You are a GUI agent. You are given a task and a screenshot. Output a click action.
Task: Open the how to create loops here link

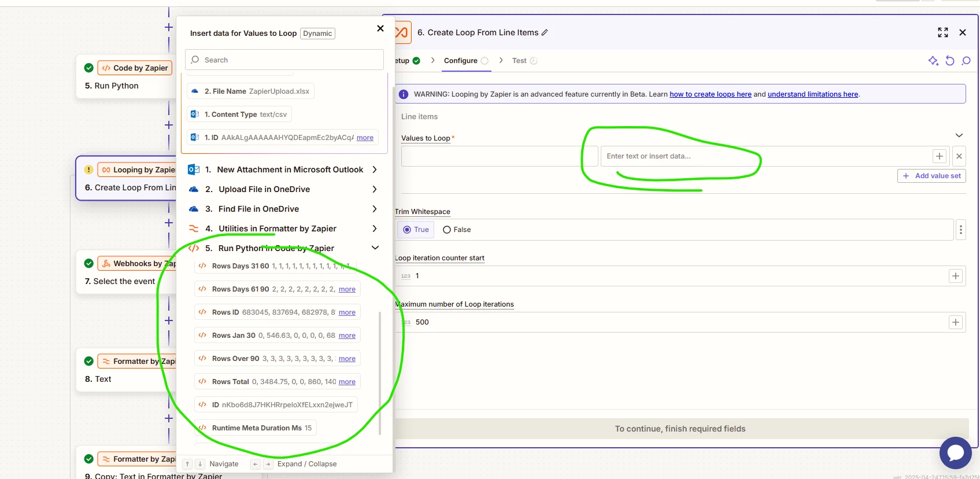coord(711,94)
